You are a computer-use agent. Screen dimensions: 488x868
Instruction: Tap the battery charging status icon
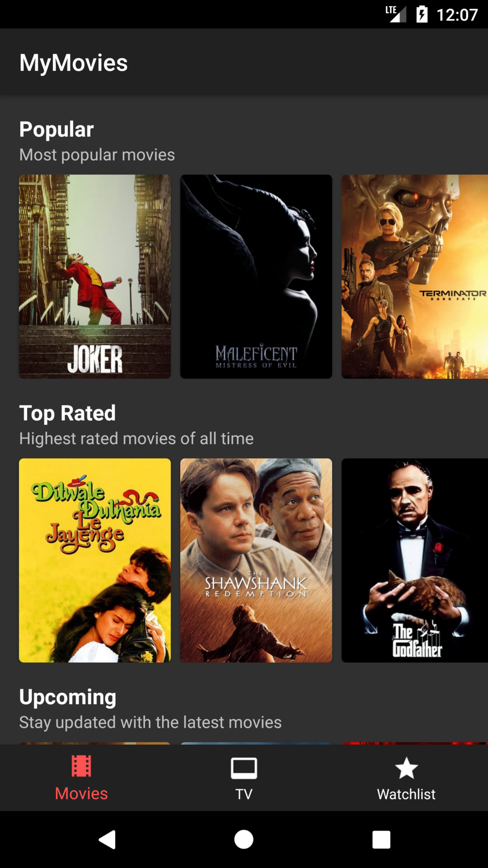pos(422,15)
